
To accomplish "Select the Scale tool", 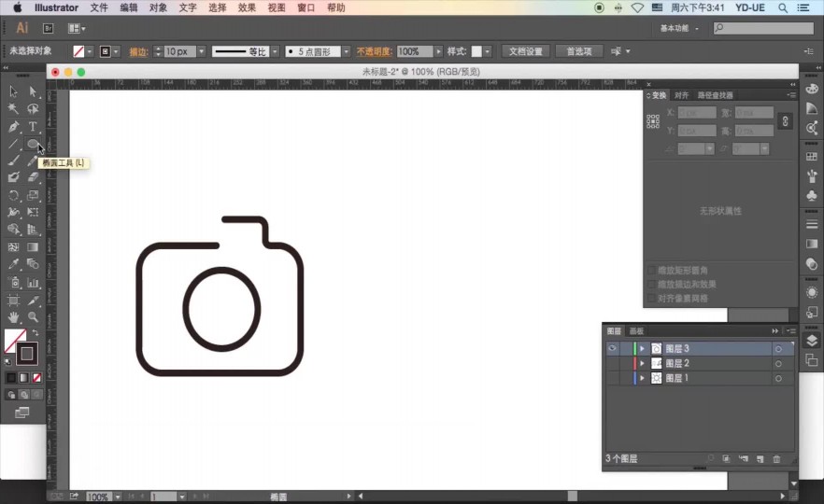I will (x=33, y=195).
